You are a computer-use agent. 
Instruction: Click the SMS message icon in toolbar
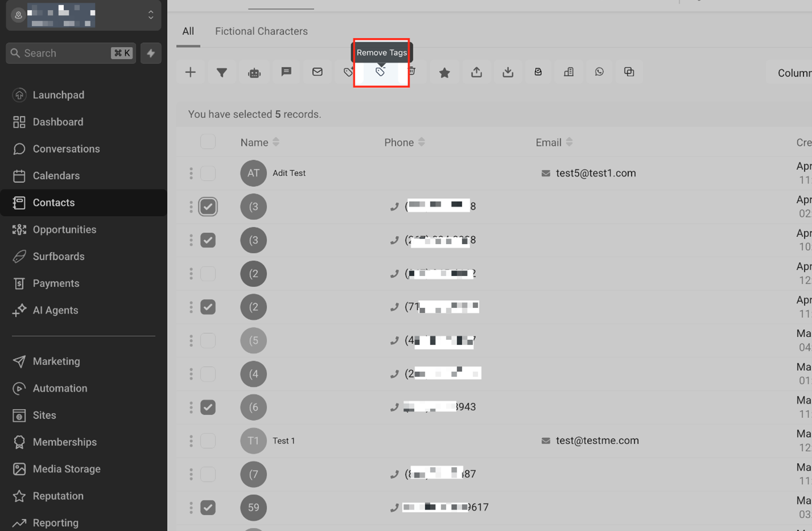click(286, 72)
